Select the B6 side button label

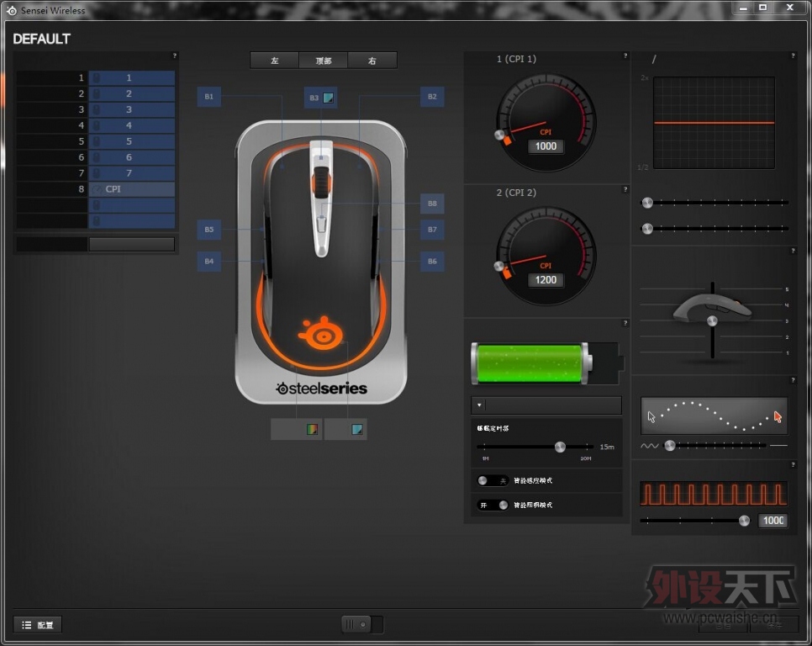(432, 261)
